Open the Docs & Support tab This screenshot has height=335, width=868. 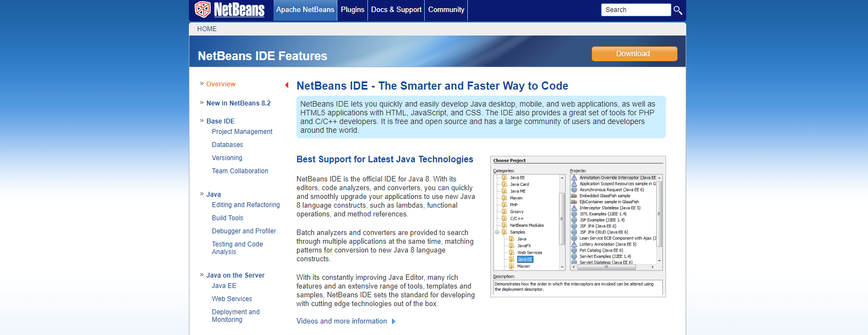click(396, 10)
